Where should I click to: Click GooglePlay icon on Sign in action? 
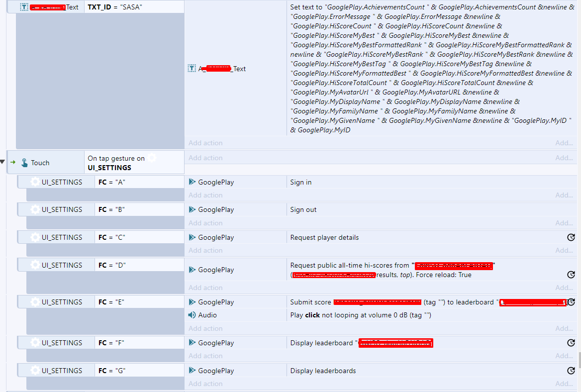click(x=192, y=182)
